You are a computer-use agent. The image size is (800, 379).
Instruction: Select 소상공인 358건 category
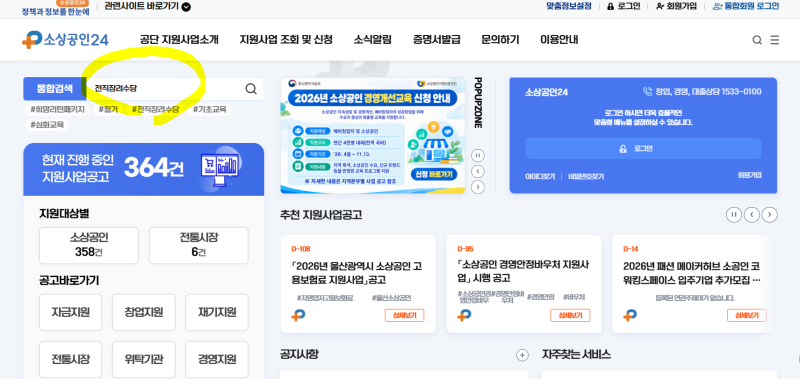pyautogui.click(x=89, y=245)
